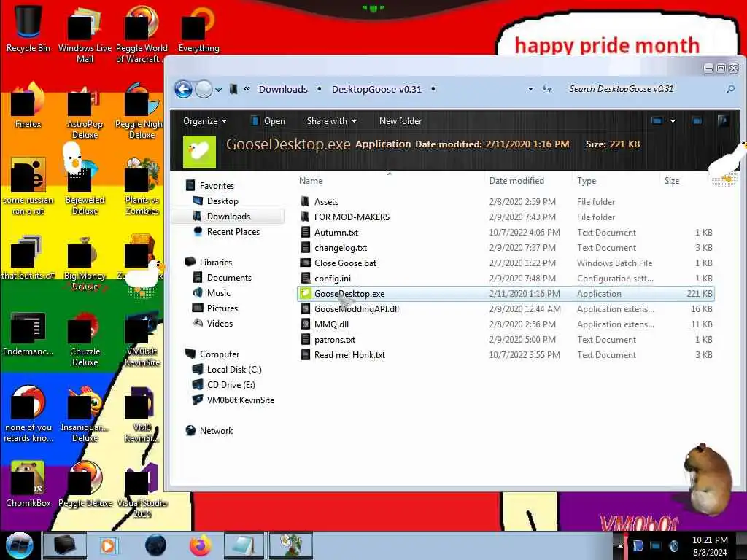Click the Windows Start orb
This screenshot has height=560, width=747.
pyautogui.click(x=20, y=545)
